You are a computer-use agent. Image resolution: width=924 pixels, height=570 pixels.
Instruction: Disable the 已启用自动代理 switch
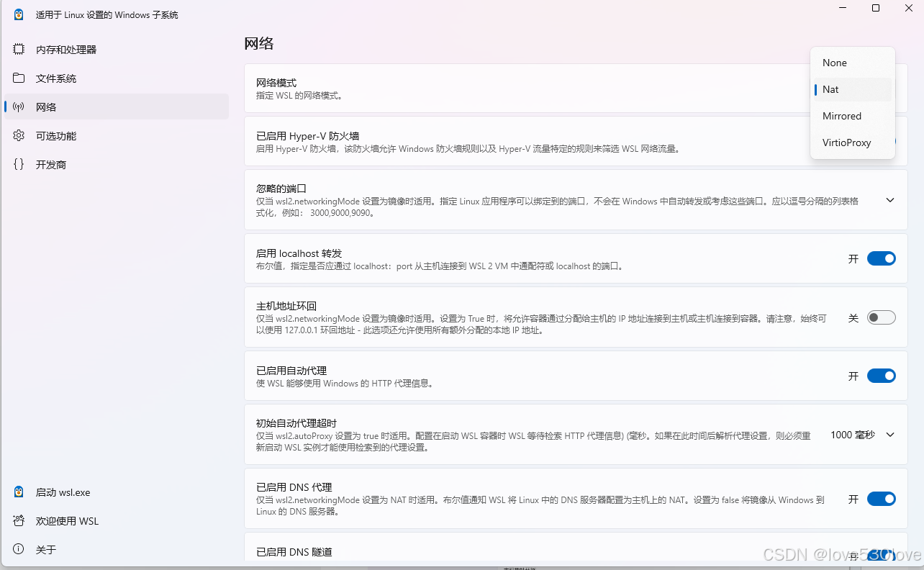coord(882,376)
